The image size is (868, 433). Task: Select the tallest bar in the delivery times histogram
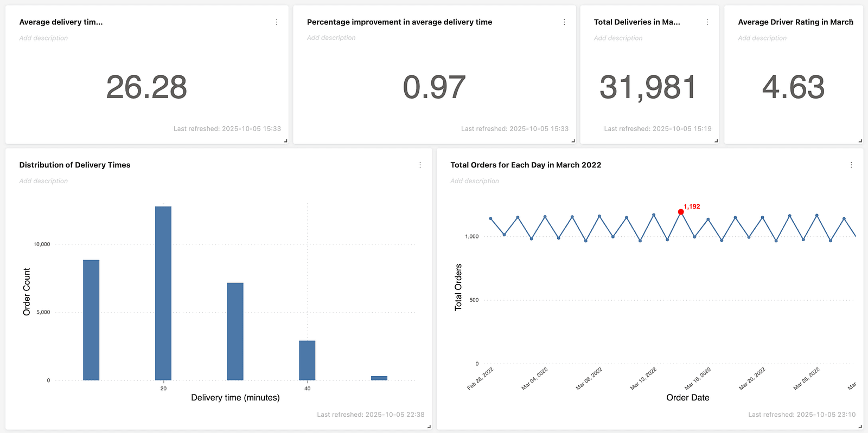point(163,293)
